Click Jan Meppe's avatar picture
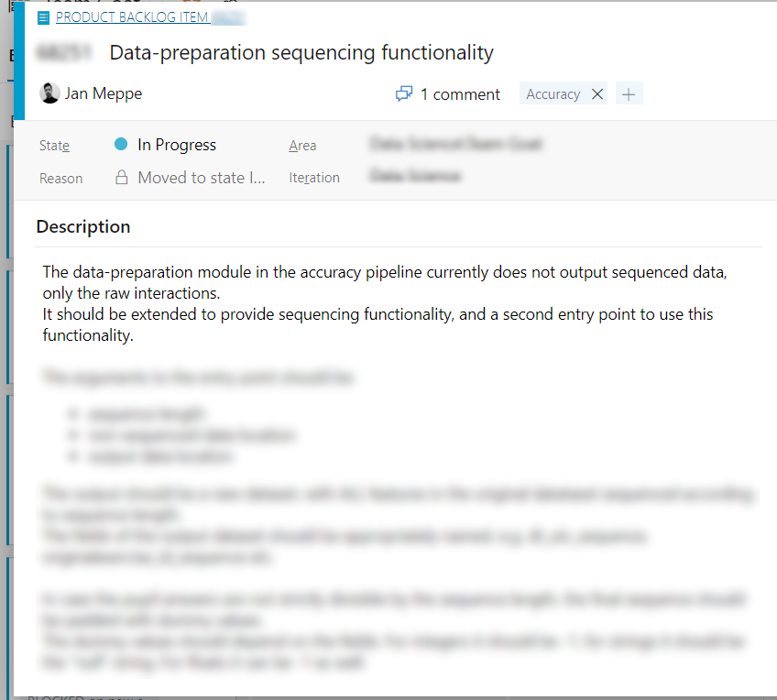Image resolution: width=777 pixels, height=700 pixels. click(49, 93)
